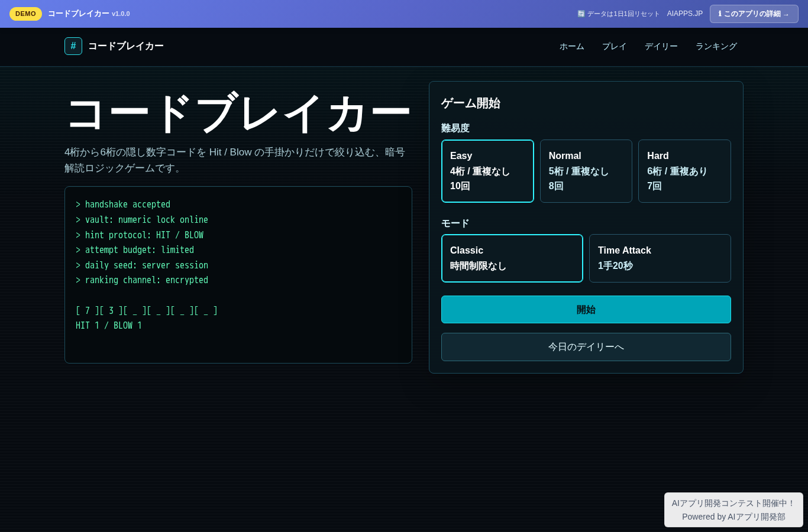The image size is (808, 532).
Task: Click the hash logo icon
Action: [73, 46]
